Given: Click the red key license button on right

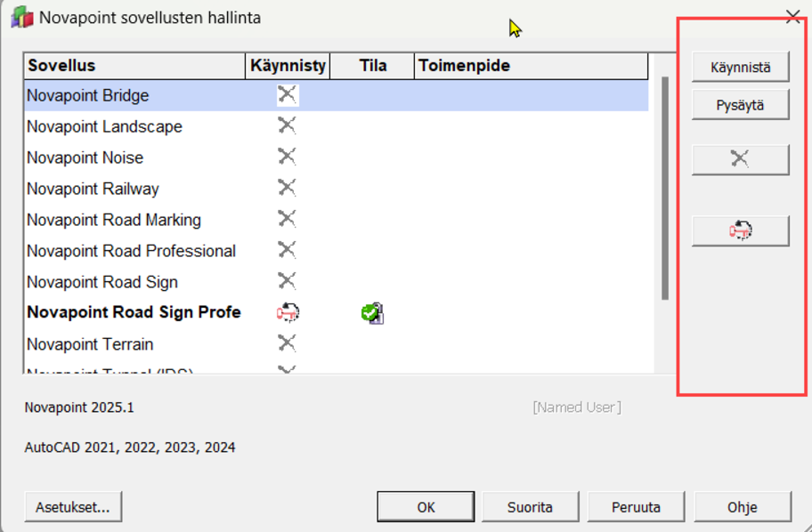Looking at the screenshot, I should [740, 230].
